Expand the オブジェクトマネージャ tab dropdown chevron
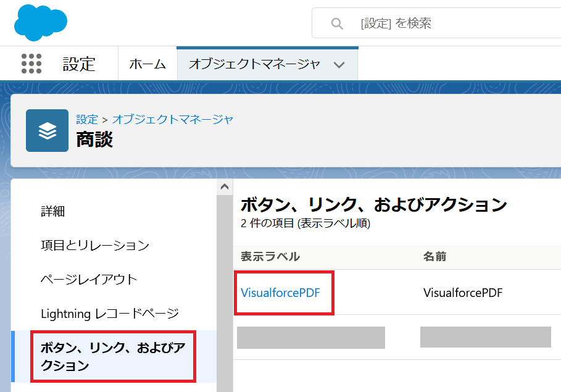The width and height of the screenshot is (561, 392). point(339,65)
